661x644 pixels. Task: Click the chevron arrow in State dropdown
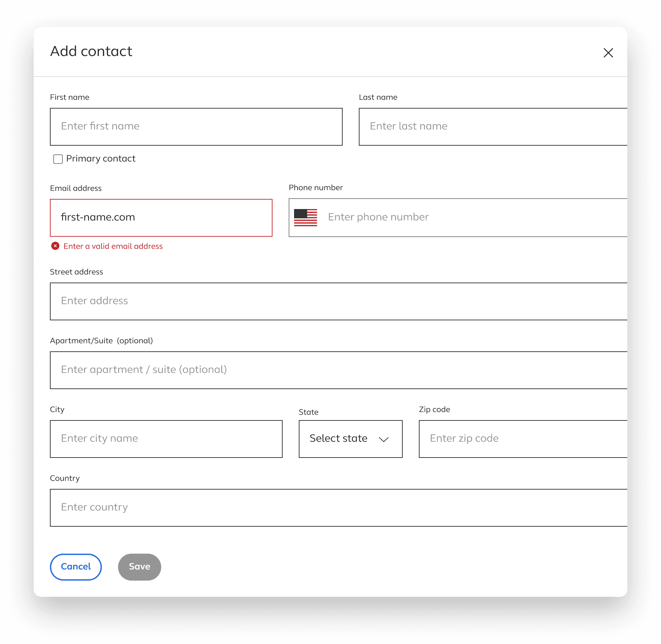pos(383,439)
